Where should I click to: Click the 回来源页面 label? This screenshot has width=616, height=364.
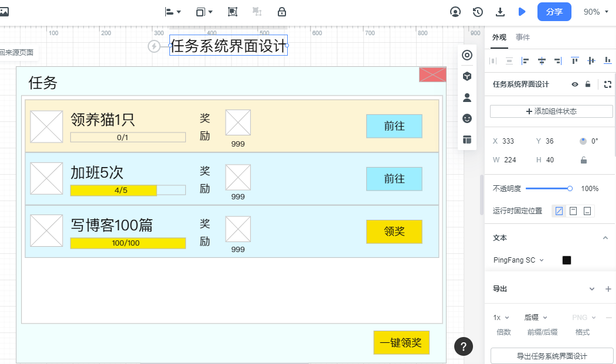pyautogui.click(x=17, y=52)
